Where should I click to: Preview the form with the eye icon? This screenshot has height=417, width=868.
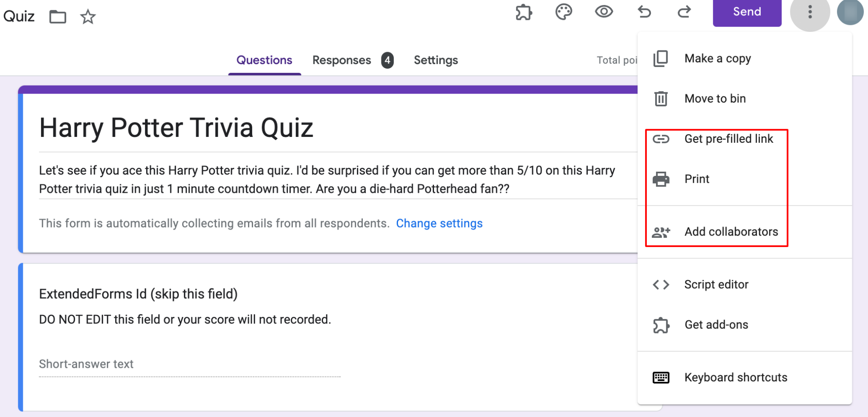(x=604, y=13)
